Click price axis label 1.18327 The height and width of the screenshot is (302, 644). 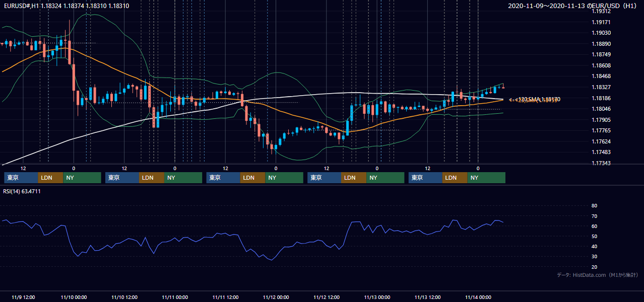click(x=601, y=87)
